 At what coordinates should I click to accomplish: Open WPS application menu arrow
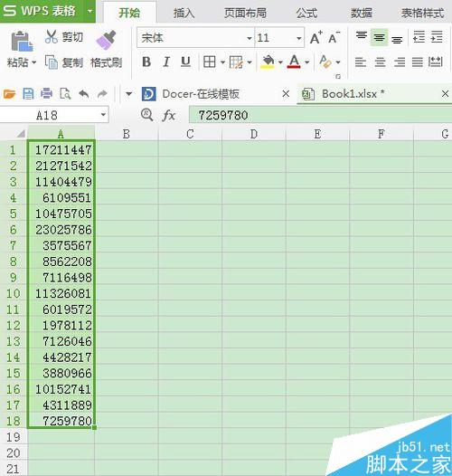[89, 11]
